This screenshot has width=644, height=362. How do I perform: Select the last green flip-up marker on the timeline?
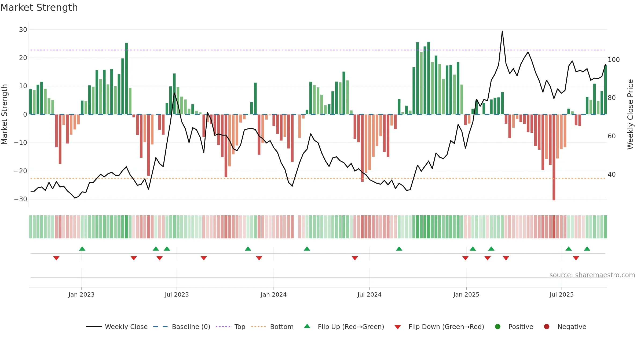pos(587,249)
